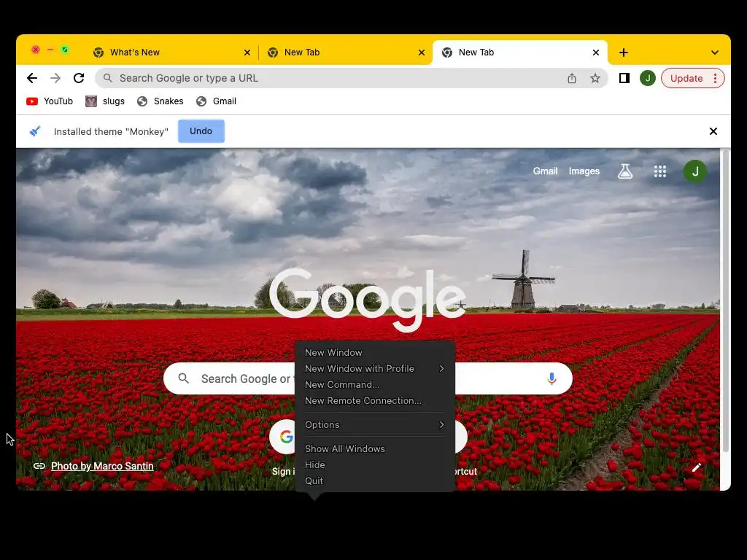Click the link icon beside photo credit
747x560 pixels.
click(39, 466)
